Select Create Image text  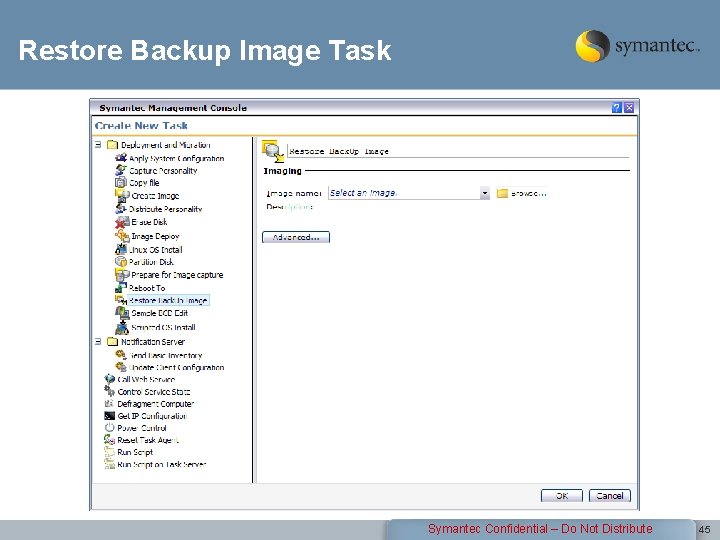click(155, 196)
